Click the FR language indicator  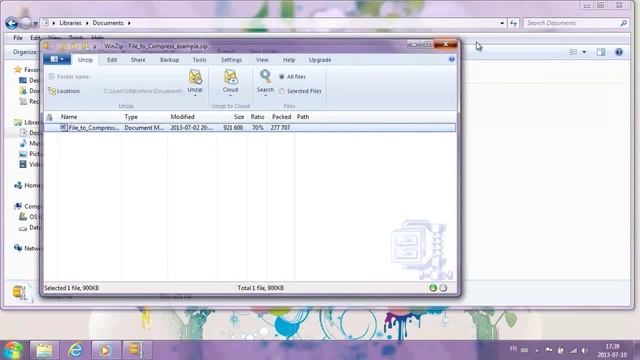pyautogui.click(x=513, y=349)
